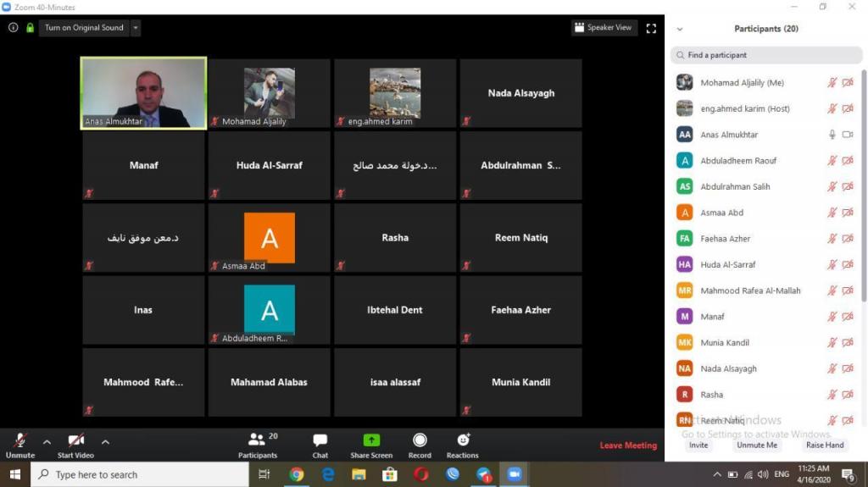Toggle Start Video camera button
Viewport: 868px width, 487px height.
75,445
